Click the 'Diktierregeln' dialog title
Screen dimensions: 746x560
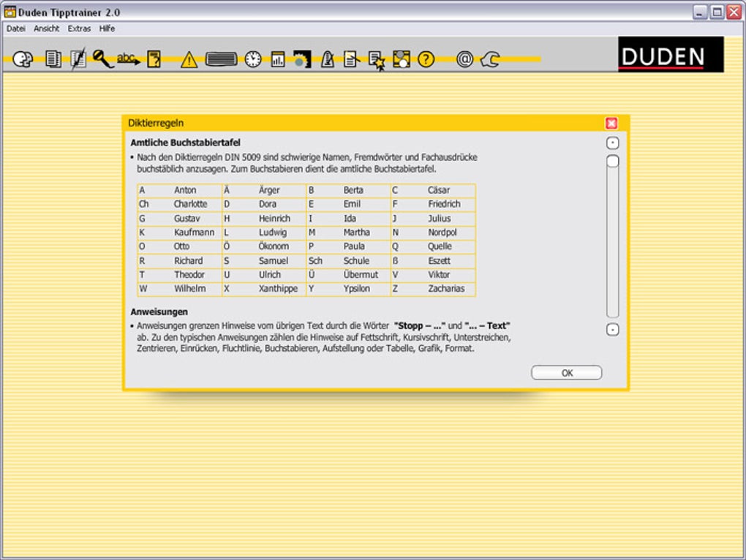pos(156,123)
